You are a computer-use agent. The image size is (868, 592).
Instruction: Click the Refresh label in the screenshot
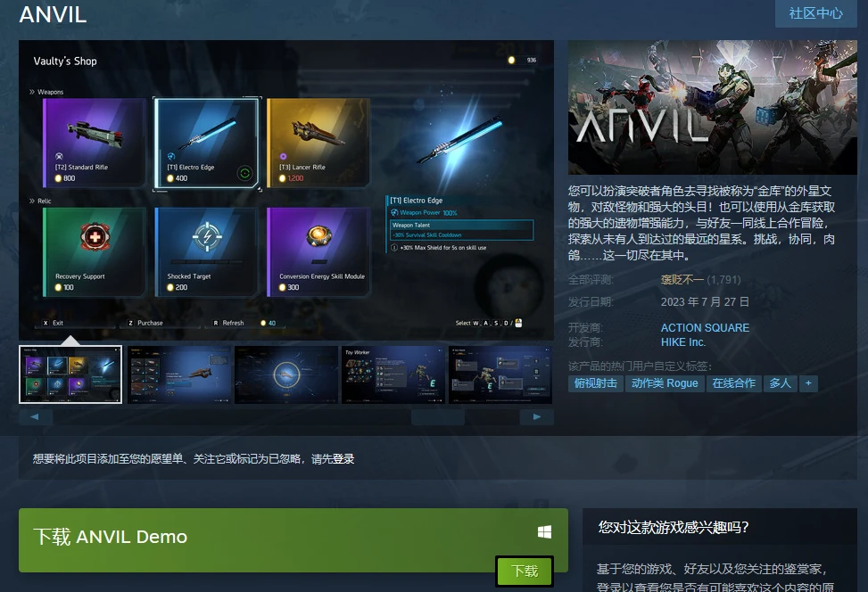pos(233,323)
